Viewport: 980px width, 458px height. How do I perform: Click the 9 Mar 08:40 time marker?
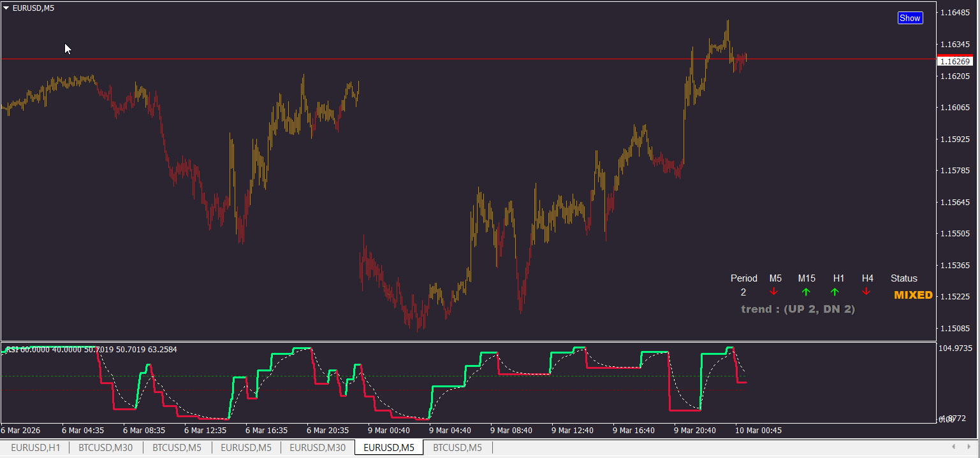tap(511, 430)
